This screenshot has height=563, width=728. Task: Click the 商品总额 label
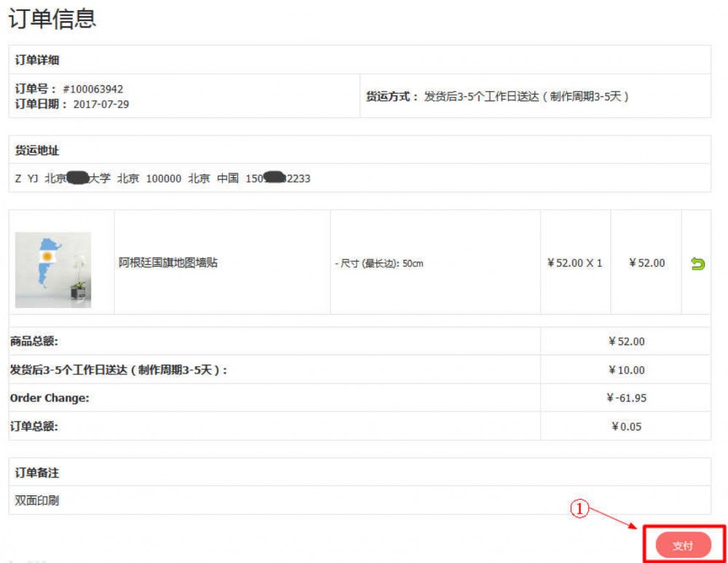[34, 341]
